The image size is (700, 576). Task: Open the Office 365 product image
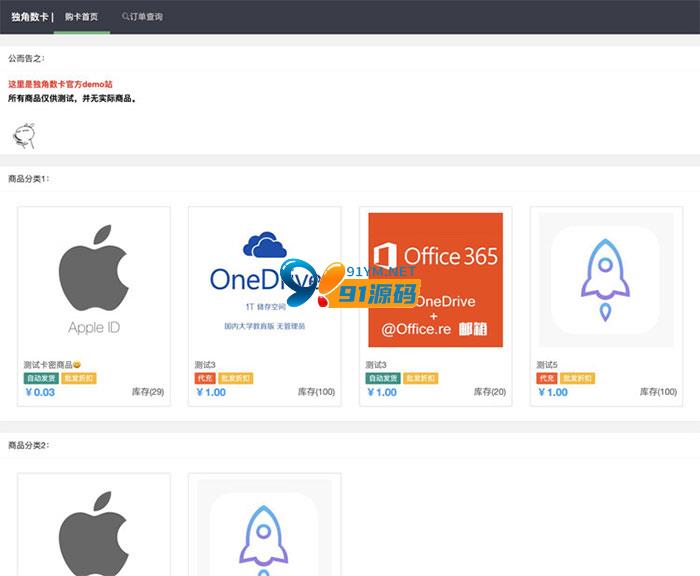click(435, 280)
